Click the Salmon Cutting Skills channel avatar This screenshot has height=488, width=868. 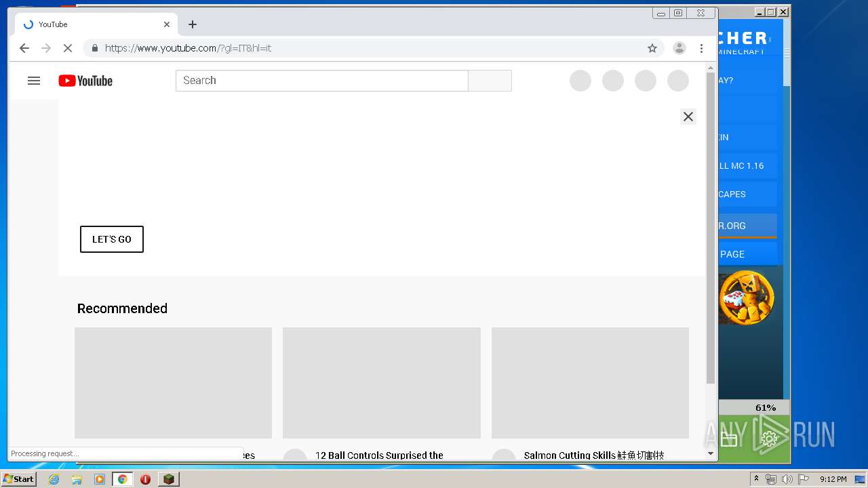[503, 455]
